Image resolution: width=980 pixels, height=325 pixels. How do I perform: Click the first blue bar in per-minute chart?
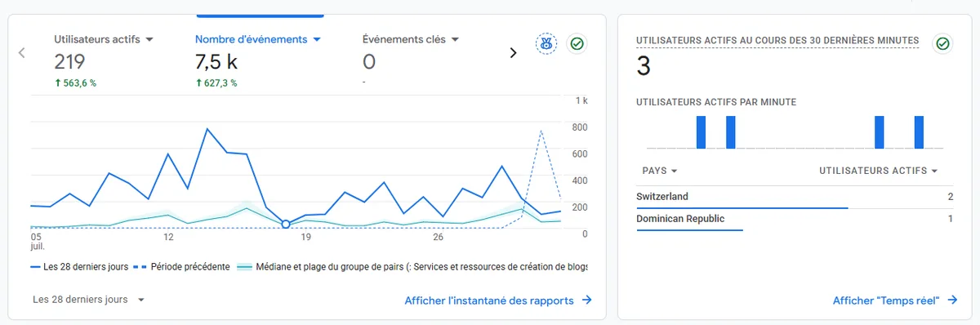[701, 132]
